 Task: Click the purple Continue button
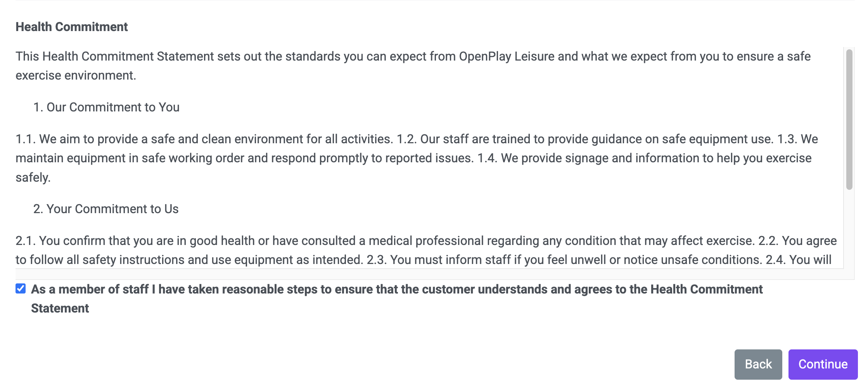[x=823, y=364]
